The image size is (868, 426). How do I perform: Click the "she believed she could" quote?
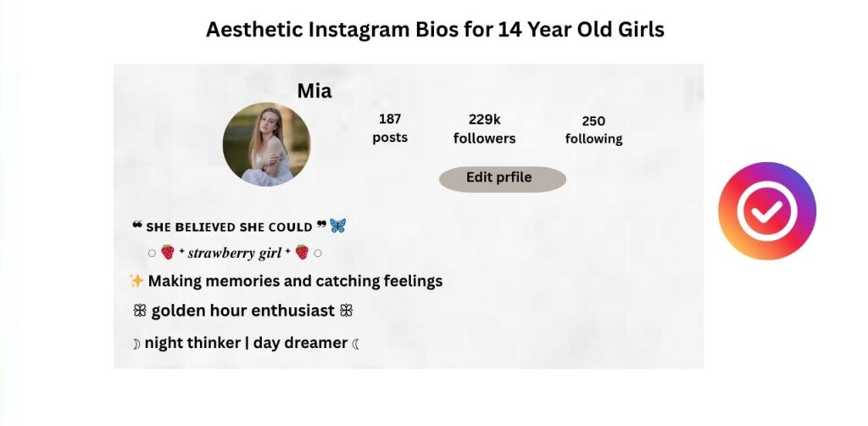coord(229,227)
